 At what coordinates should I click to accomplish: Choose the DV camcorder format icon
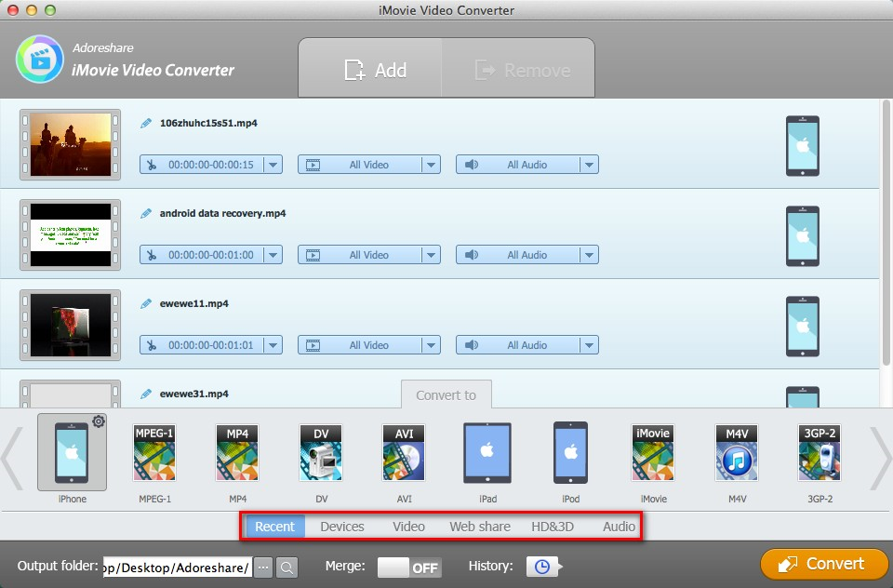click(321, 453)
